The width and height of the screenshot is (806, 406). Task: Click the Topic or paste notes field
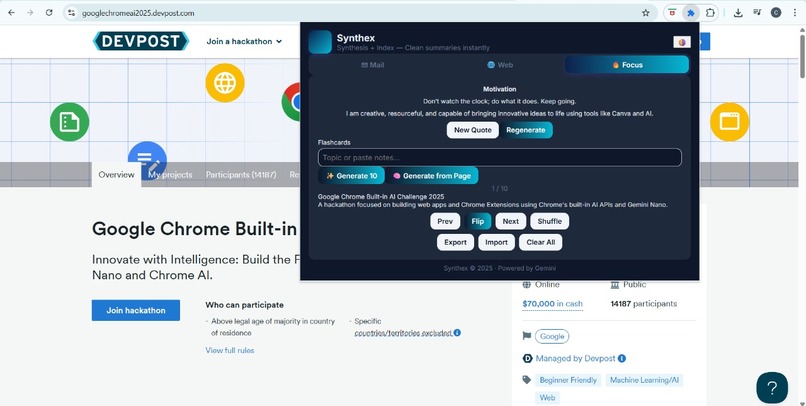click(500, 157)
